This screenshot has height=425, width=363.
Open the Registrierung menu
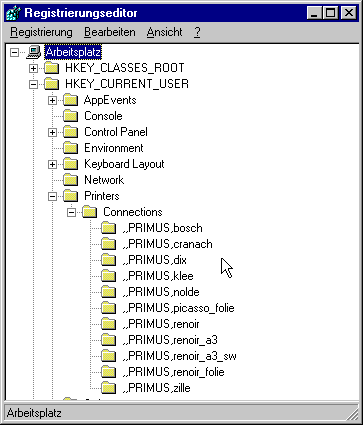click(x=41, y=32)
